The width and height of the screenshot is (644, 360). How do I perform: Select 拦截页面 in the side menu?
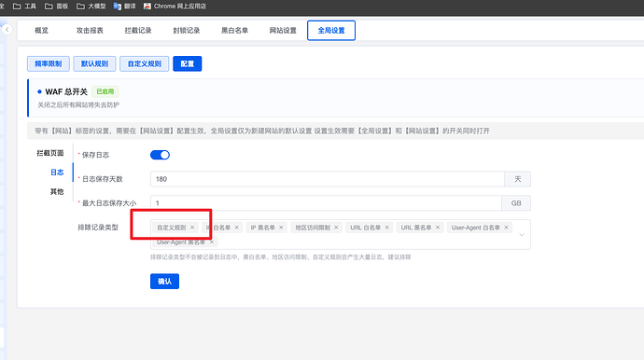pyautogui.click(x=50, y=153)
